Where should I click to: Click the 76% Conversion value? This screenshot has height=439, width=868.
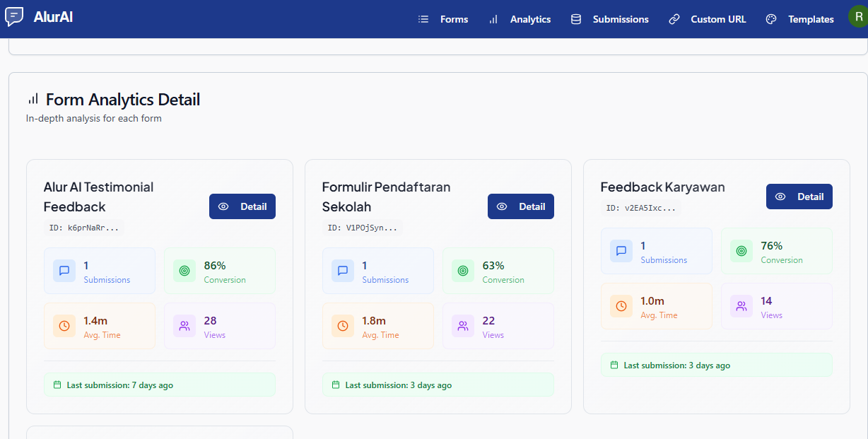(x=772, y=246)
